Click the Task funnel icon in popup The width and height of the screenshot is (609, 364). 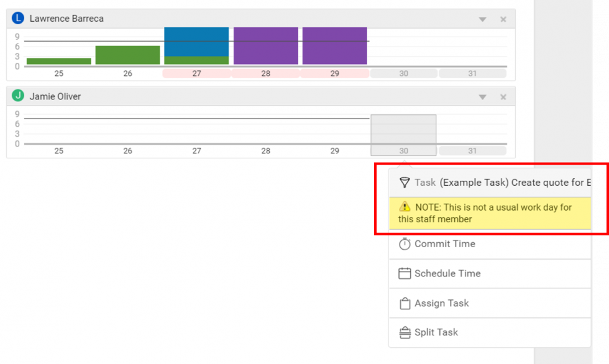pyautogui.click(x=405, y=183)
